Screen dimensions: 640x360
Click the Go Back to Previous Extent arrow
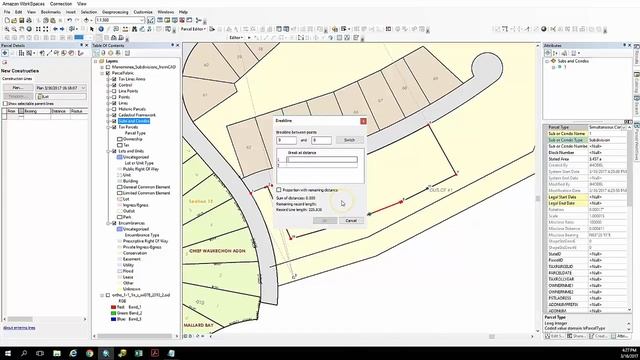coord(55,29)
